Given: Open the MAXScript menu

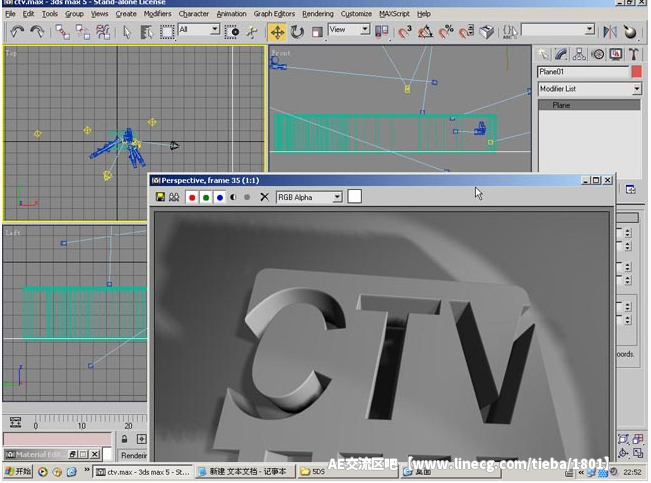Looking at the screenshot, I should (394, 14).
